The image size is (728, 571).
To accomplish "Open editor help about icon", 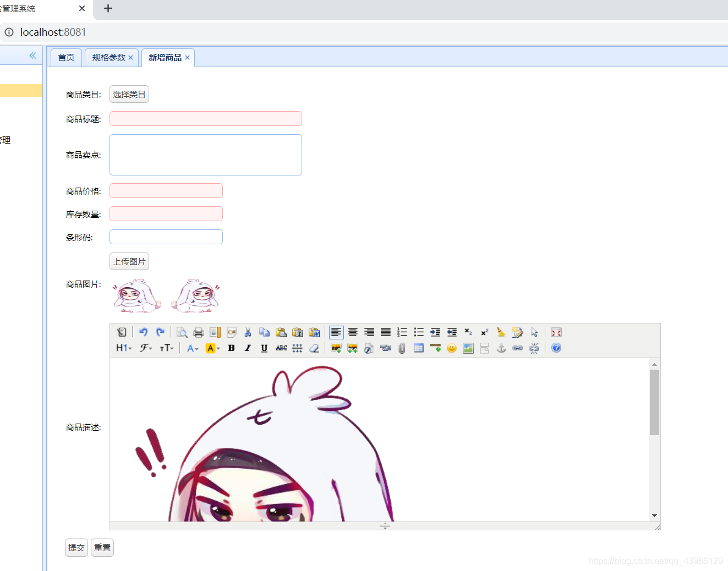I will [x=556, y=348].
